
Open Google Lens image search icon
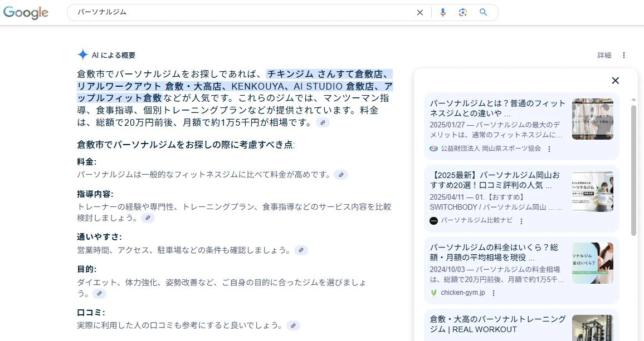pyautogui.click(x=463, y=12)
